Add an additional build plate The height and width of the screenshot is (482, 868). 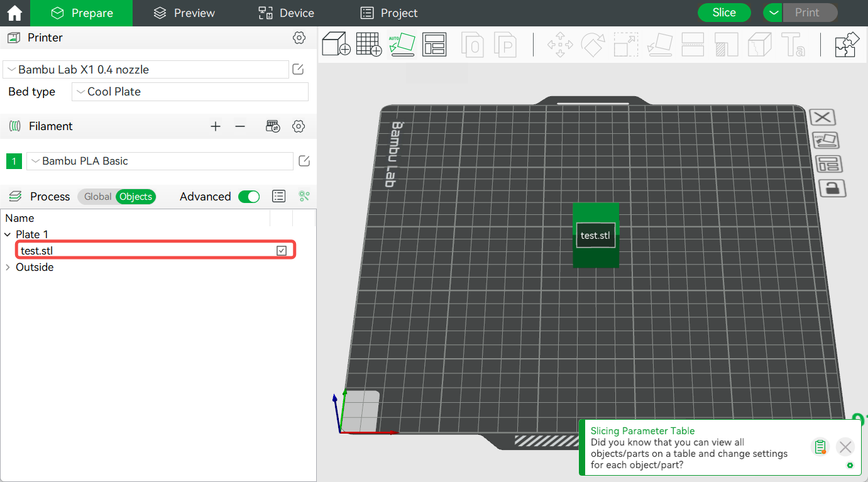click(368, 45)
